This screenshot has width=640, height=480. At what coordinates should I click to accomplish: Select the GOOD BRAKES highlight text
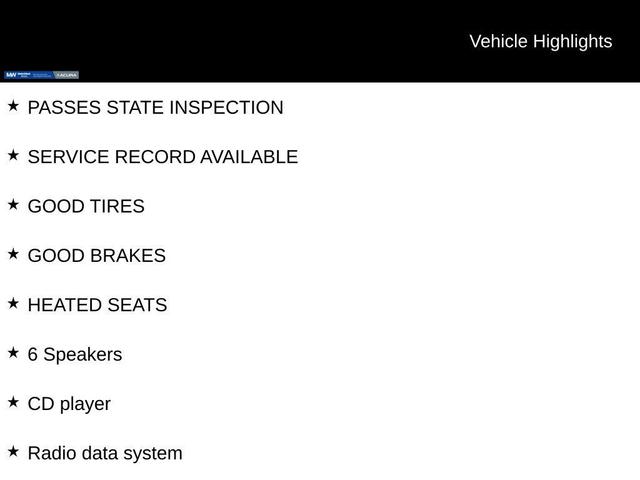point(96,256)
